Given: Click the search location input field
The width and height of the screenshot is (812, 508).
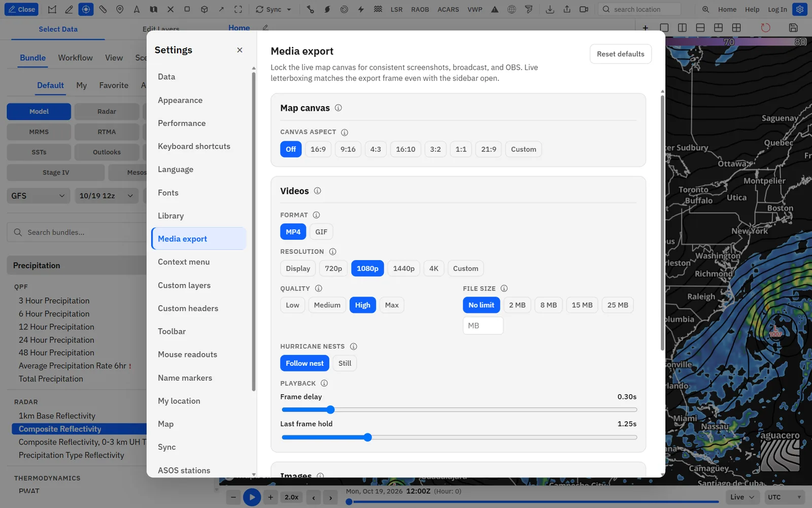Looking at the screenshot, I should click(639, 9).
